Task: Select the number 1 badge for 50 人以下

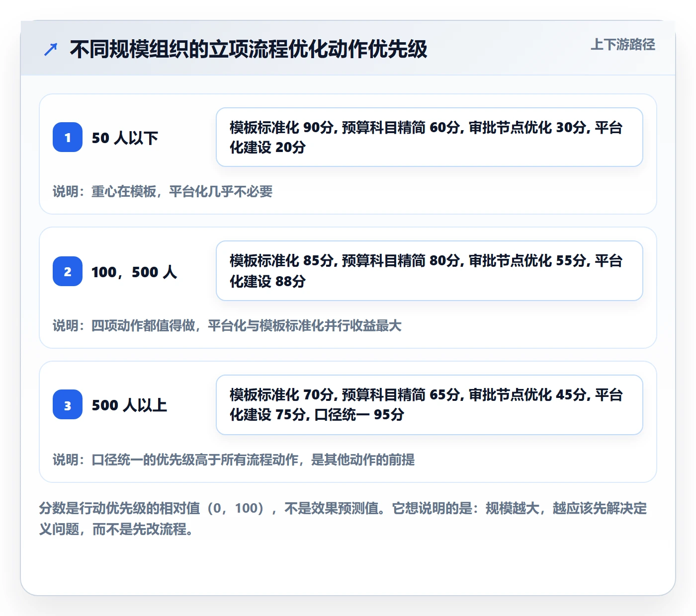Action: tap(68, 137)
